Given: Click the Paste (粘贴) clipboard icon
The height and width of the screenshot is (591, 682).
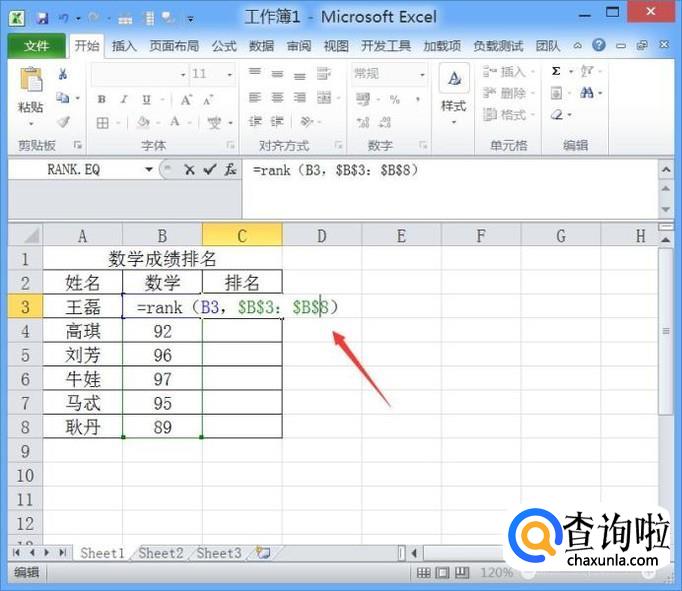Looking at the screenshot, I should (30, 84).
